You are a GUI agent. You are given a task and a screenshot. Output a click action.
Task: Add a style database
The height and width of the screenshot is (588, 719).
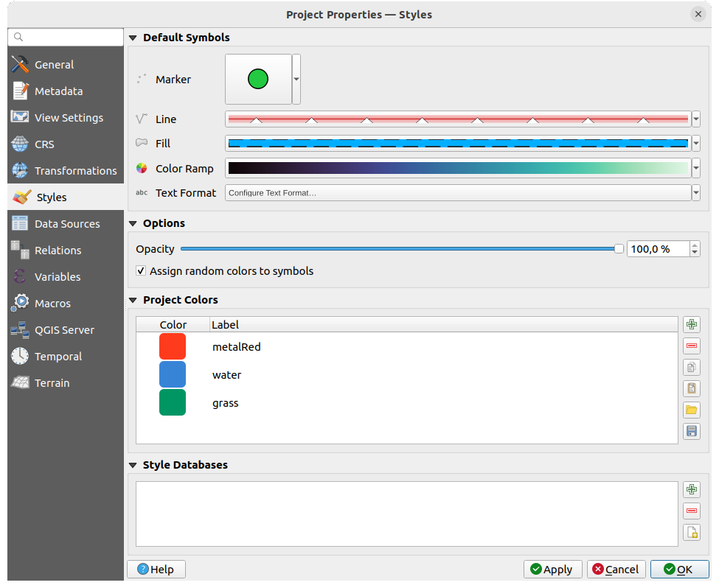pyautogui.click(x=691, y=489)
